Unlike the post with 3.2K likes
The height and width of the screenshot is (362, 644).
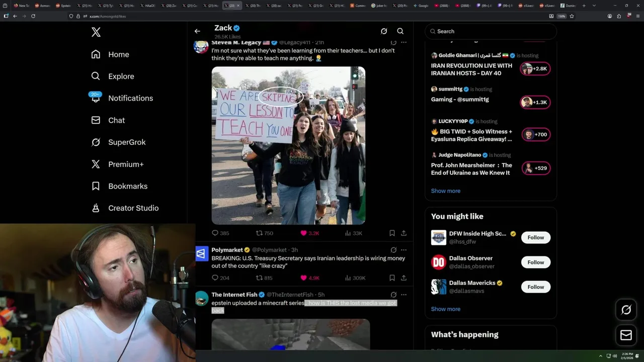click(x=309, y=233)
